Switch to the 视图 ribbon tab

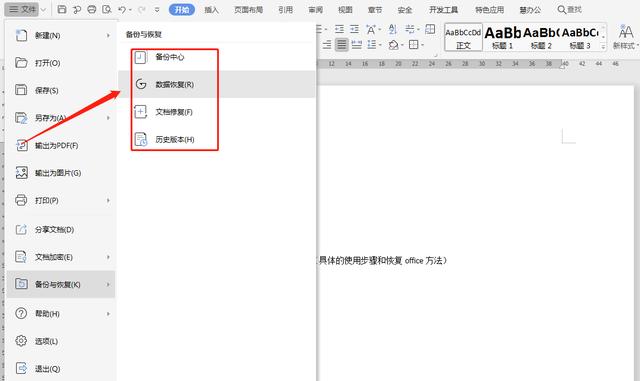tap(345, 9)
